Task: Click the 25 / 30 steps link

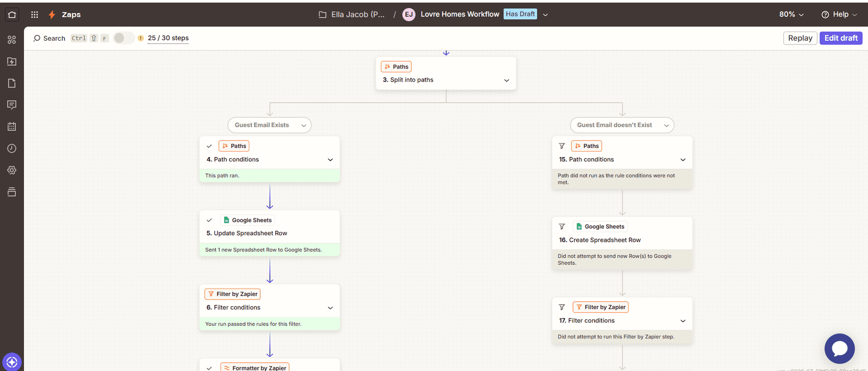Action: point(168,38)
